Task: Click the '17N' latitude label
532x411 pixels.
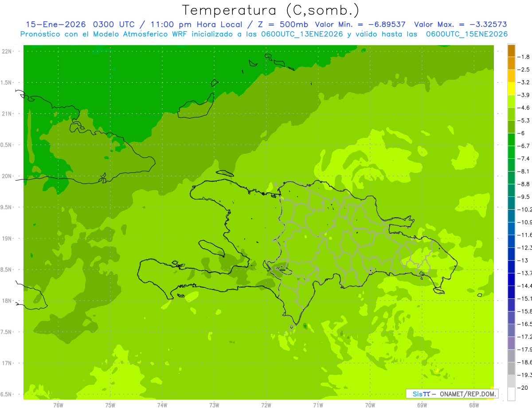Action: point(7,363)
